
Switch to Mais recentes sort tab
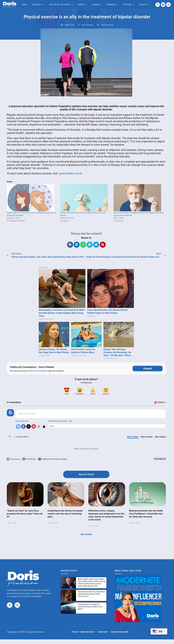click(146, 437)
